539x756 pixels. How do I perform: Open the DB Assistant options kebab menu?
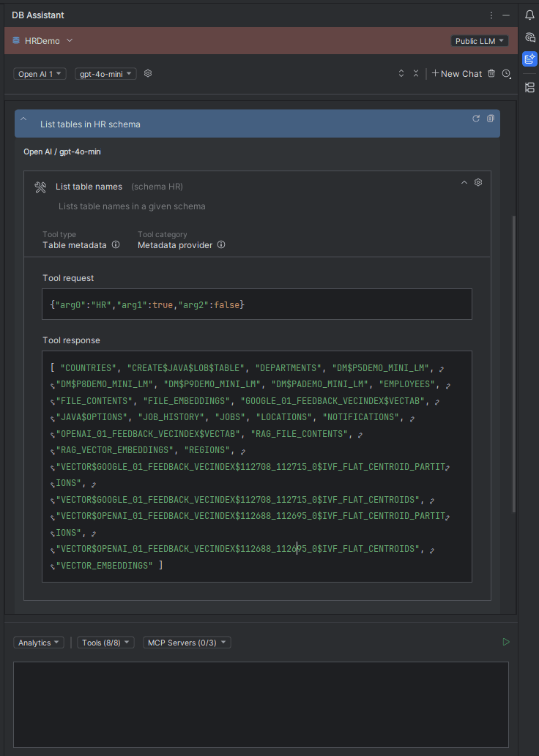coord(491,15)
